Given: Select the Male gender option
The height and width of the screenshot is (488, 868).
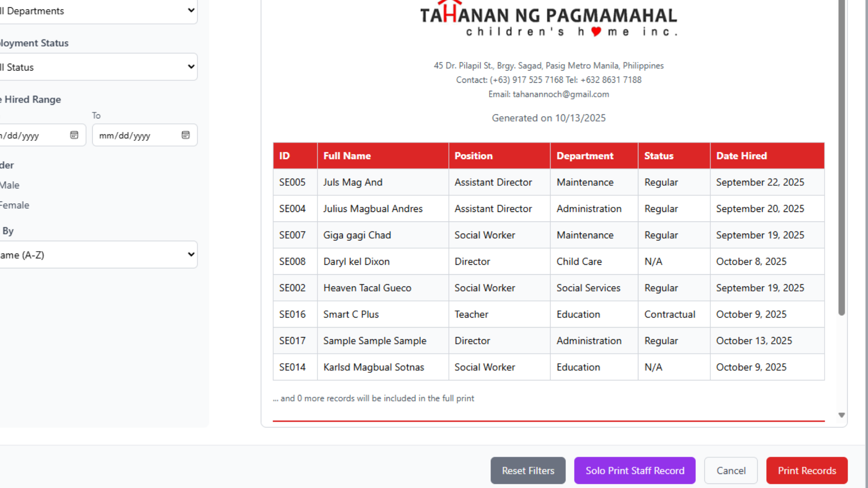Looking at the screenshot, I should pyautogui.click(x=10, y=185).
